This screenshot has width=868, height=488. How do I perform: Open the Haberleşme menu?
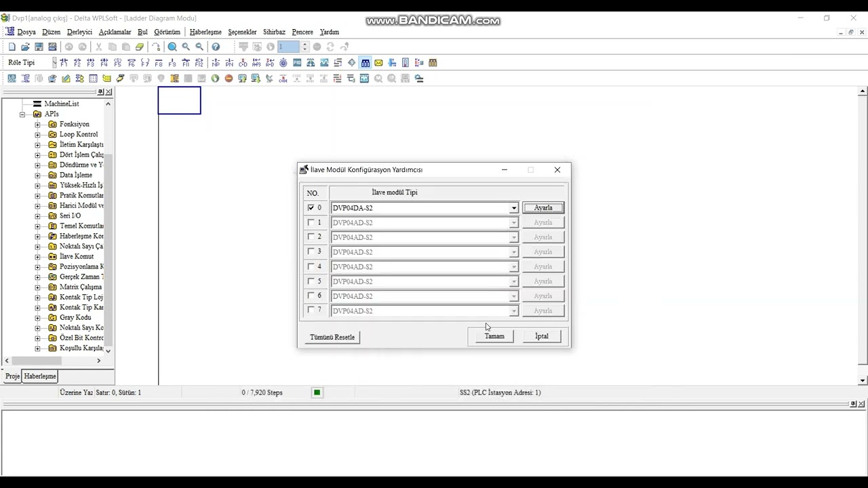(205, 32)
